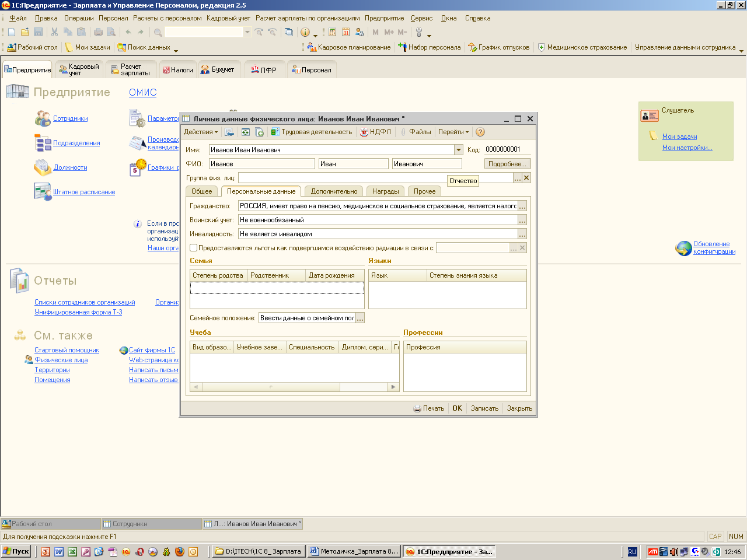747x560 pixels.
Task: Switch to the Прочее tab
Action: (425, 191)
